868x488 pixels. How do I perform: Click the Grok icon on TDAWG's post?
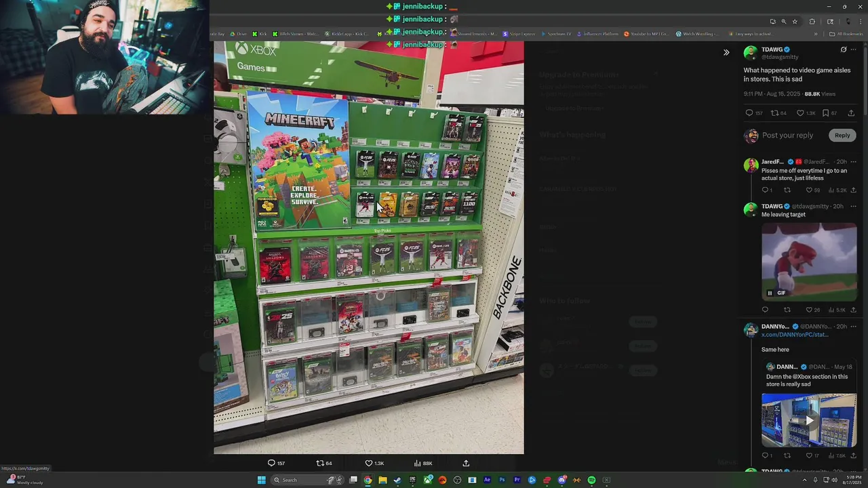point(844,49)
